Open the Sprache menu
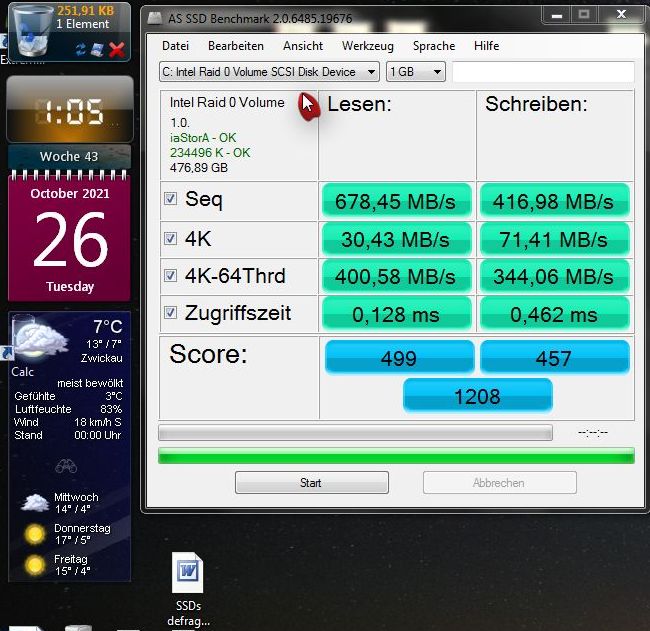 coord(433,46)
